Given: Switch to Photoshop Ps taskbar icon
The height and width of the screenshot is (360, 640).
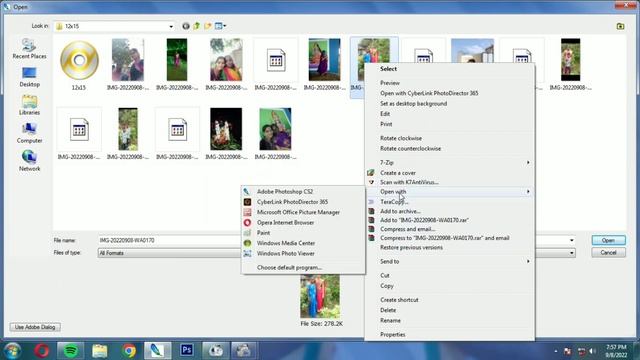Looking at the screenshot, I should point(187,350).
